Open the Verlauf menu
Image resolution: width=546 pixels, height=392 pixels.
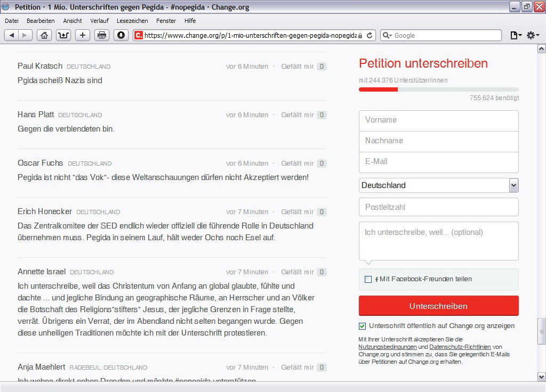coord(99,21)
